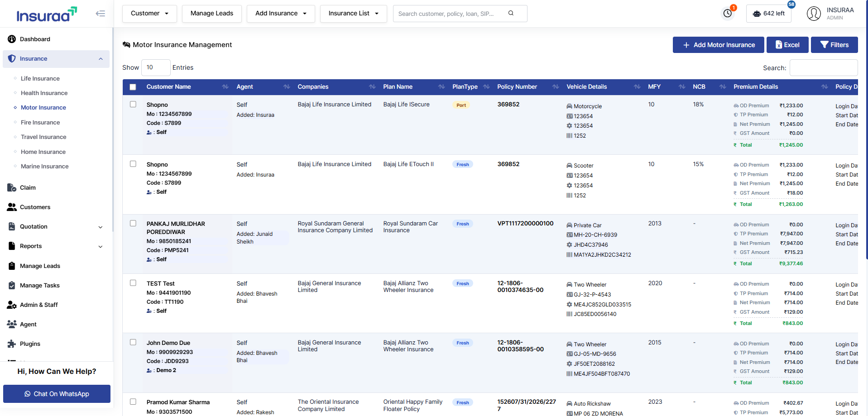Select Motor Insurance submenu item
868x416 pixels.
43,107
